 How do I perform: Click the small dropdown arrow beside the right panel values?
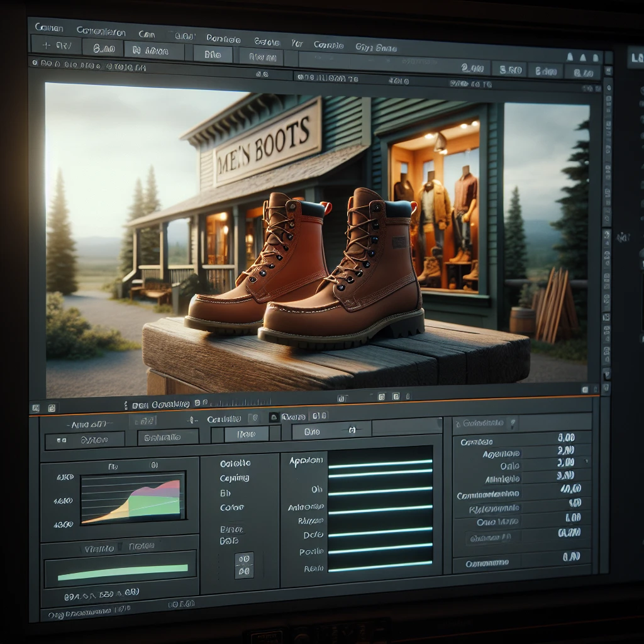tap(587, 461)
